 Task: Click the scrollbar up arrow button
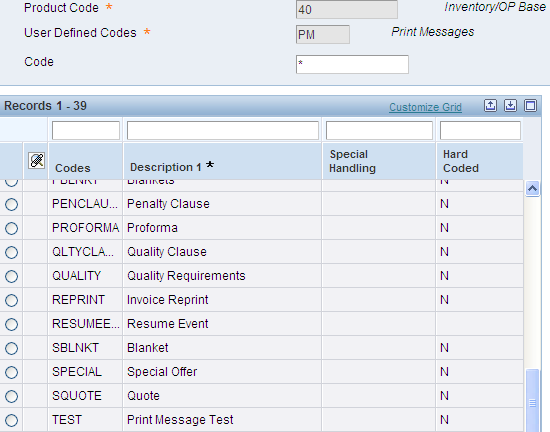[532, 189]
